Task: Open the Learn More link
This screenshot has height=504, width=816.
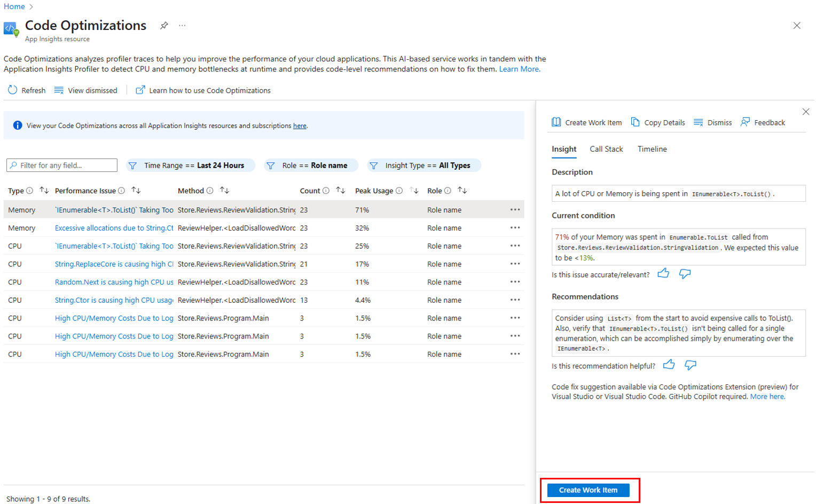Action: tap(518, 69)
